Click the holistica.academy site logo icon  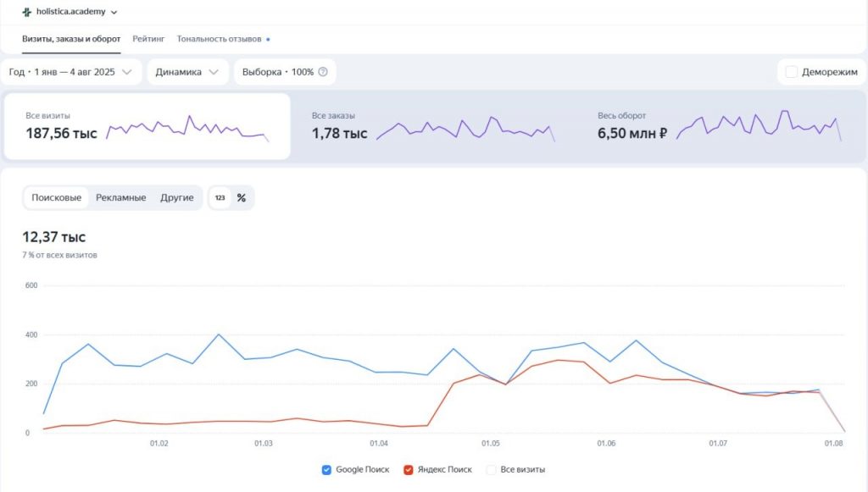pyautogui.click(x=25, y=12)
